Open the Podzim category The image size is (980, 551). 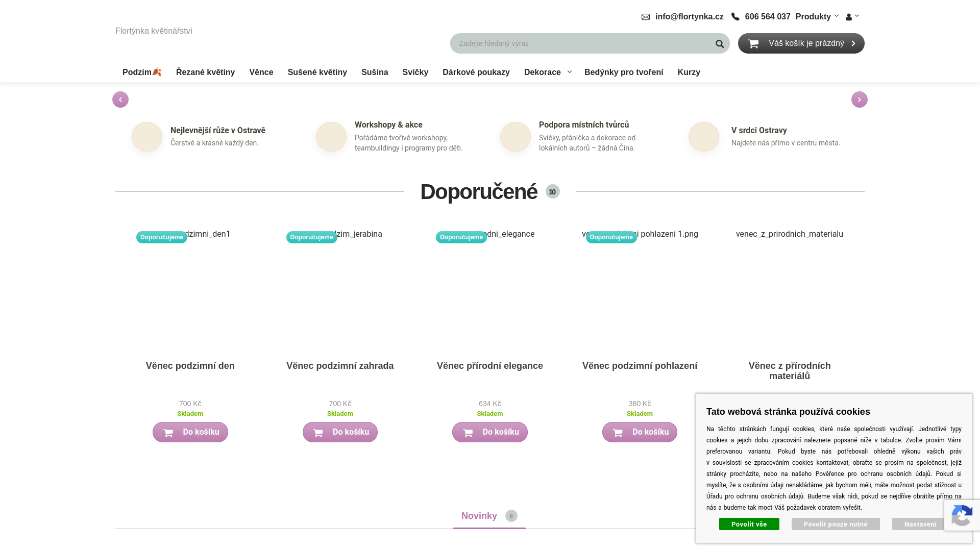[x=142, y=72]
